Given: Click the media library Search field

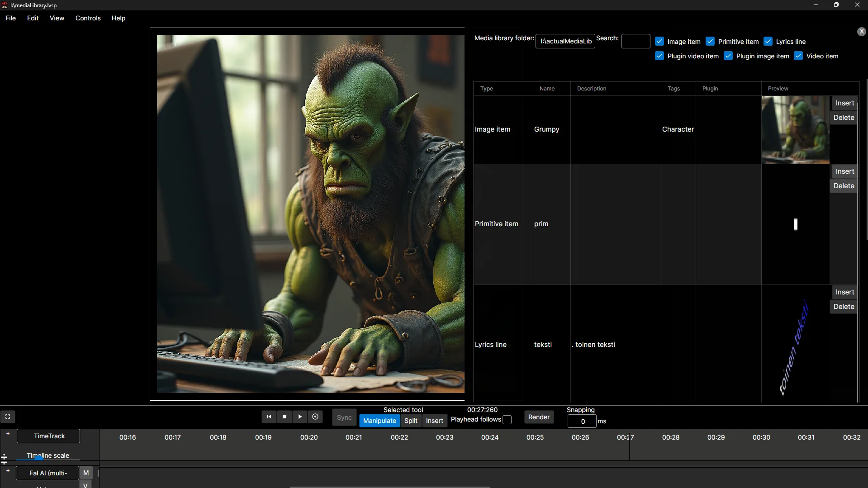Looking at the screenshot, I should [636, 41].
